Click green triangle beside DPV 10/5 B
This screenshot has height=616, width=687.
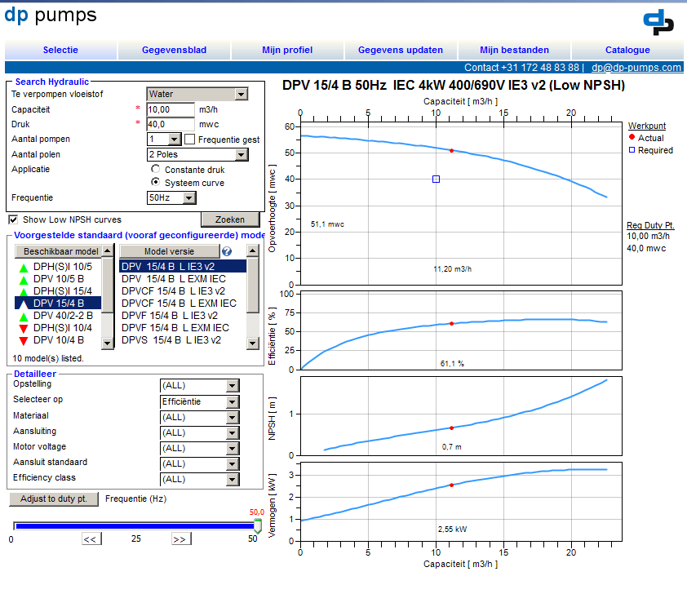click(x=24, y=280)
